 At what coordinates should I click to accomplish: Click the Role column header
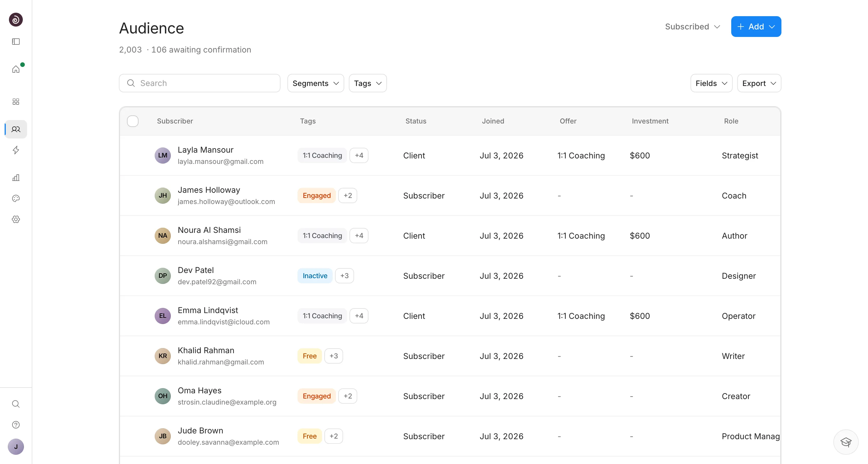731,121
